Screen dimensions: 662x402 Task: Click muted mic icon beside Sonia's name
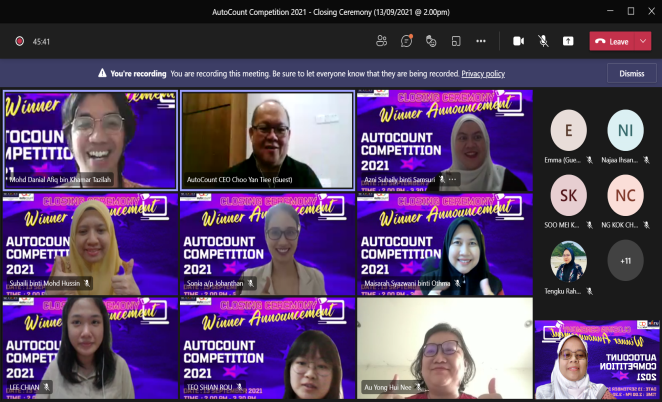click(x=250, y=283)
